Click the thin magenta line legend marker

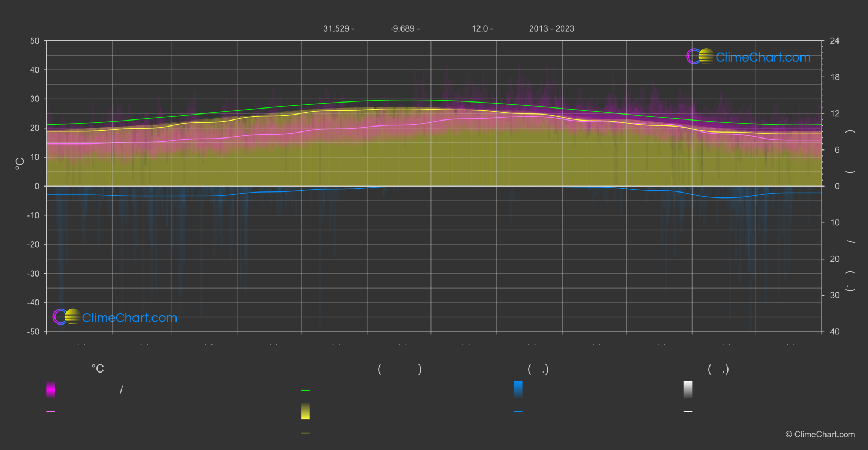tap(51, 412)
